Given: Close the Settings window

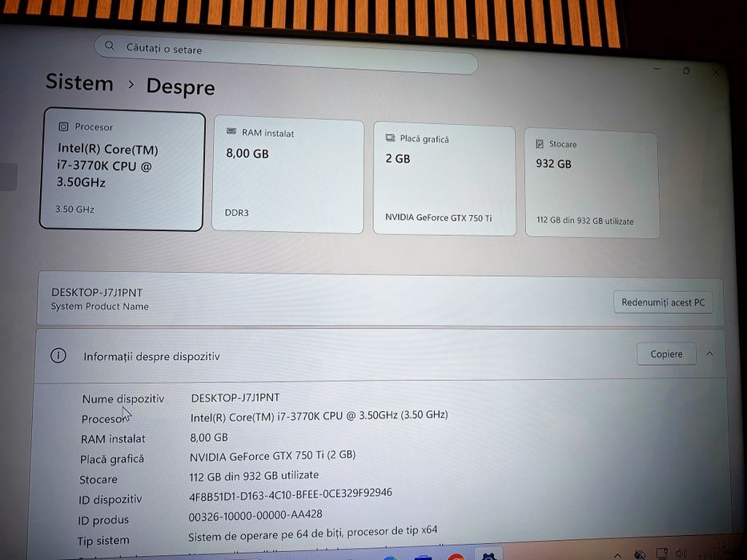Looking at the screenshot, I should [716, 72].
